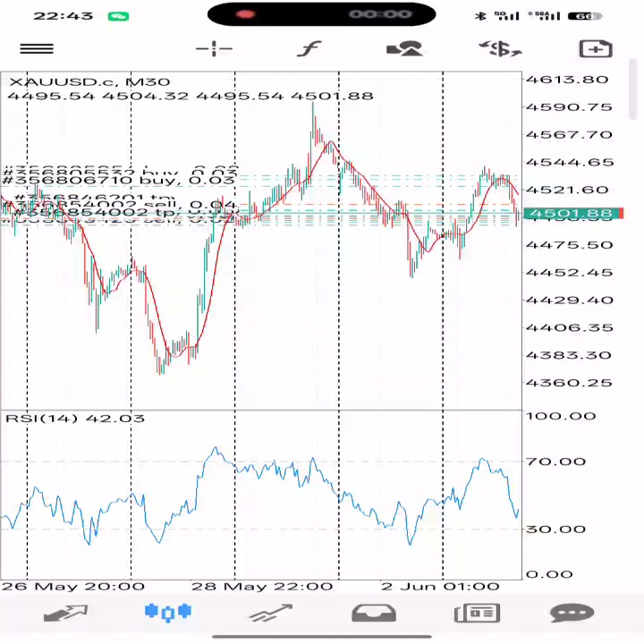
Task: Open the Messages chat bubble tab
Action: click(572, 614)
